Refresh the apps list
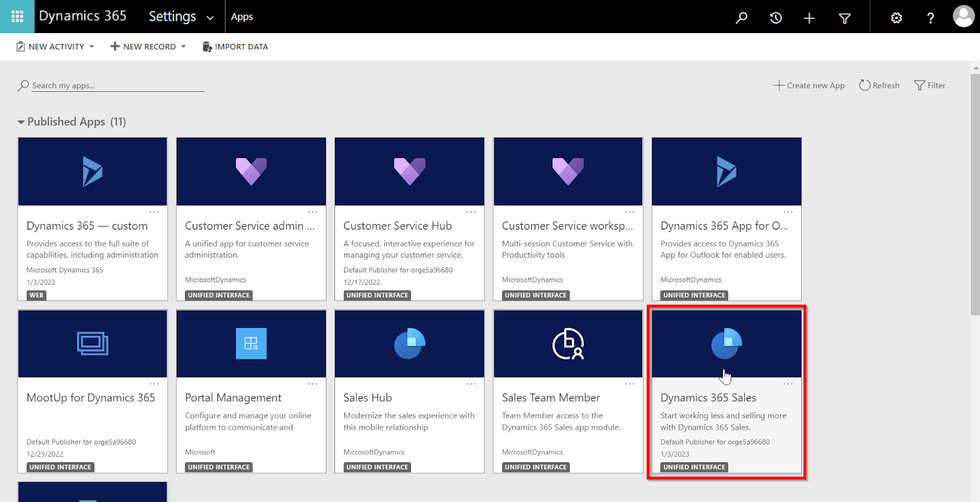 pyautogui.click(x=879, y=86)
